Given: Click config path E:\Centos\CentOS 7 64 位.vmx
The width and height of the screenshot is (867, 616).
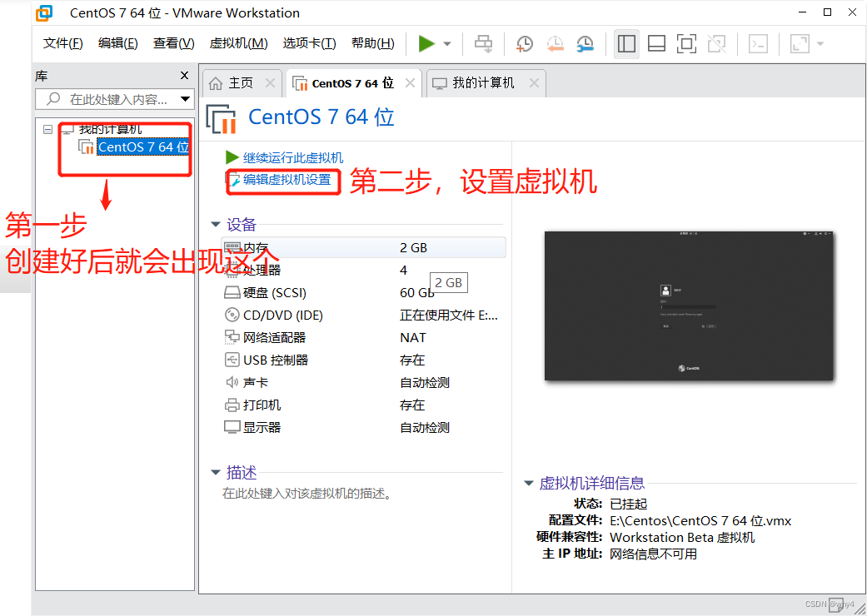Looking at the screenshot, I should (700, 521).
